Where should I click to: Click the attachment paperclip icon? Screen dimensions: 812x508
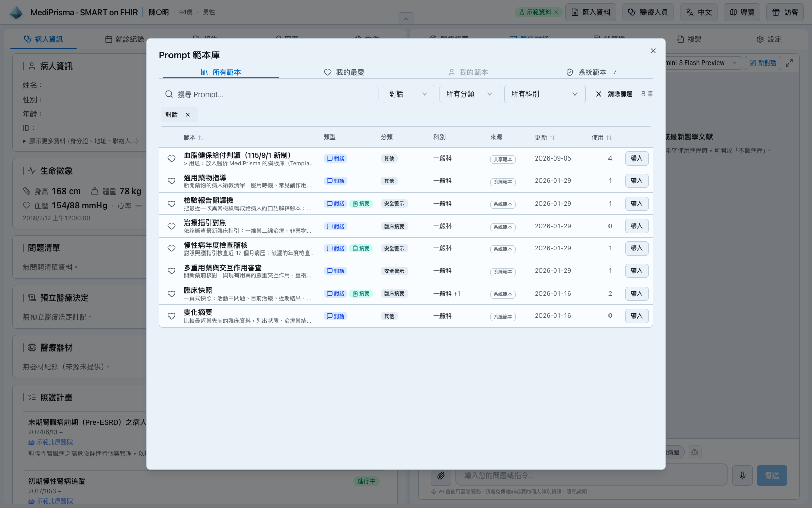pyautogui.click(x=441, y=475)
